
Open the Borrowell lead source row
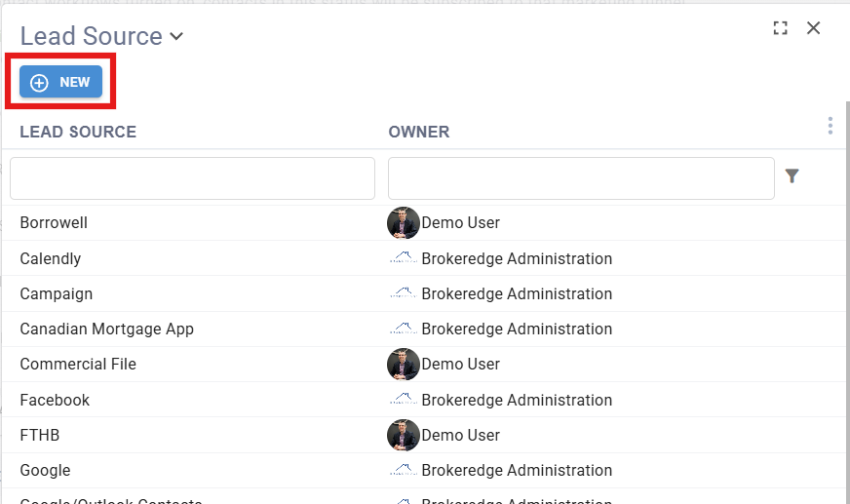[54, 223]
